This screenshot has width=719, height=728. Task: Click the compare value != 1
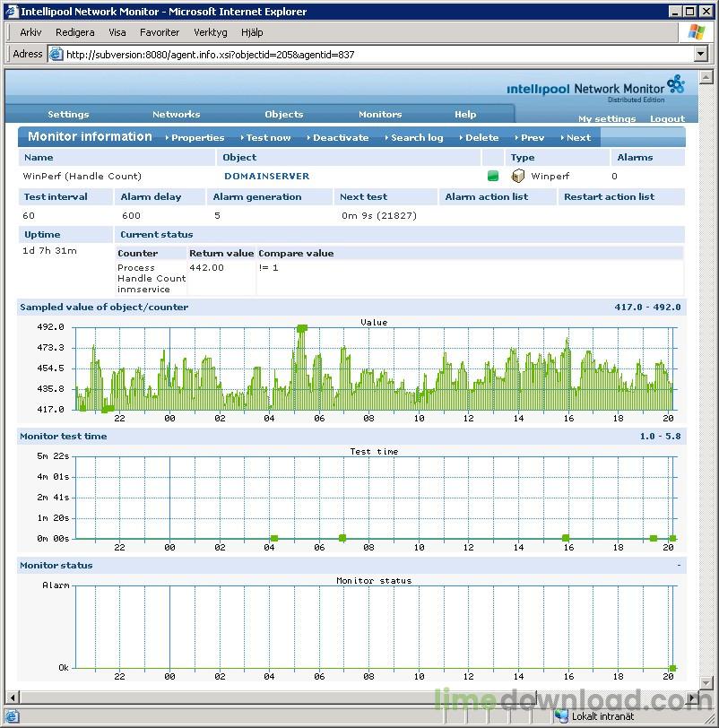click(x=268, y=267)
